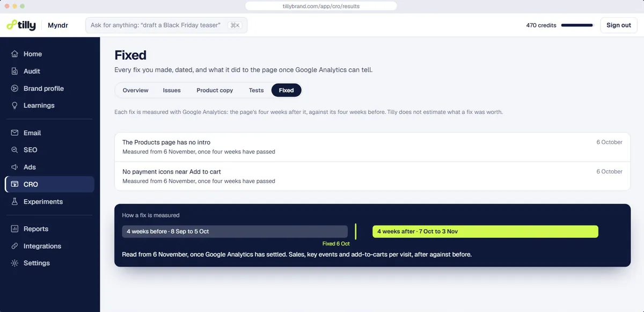Select the Tests tab
Image resolution: width=644 pixels, height=312 pixels.
256,90
